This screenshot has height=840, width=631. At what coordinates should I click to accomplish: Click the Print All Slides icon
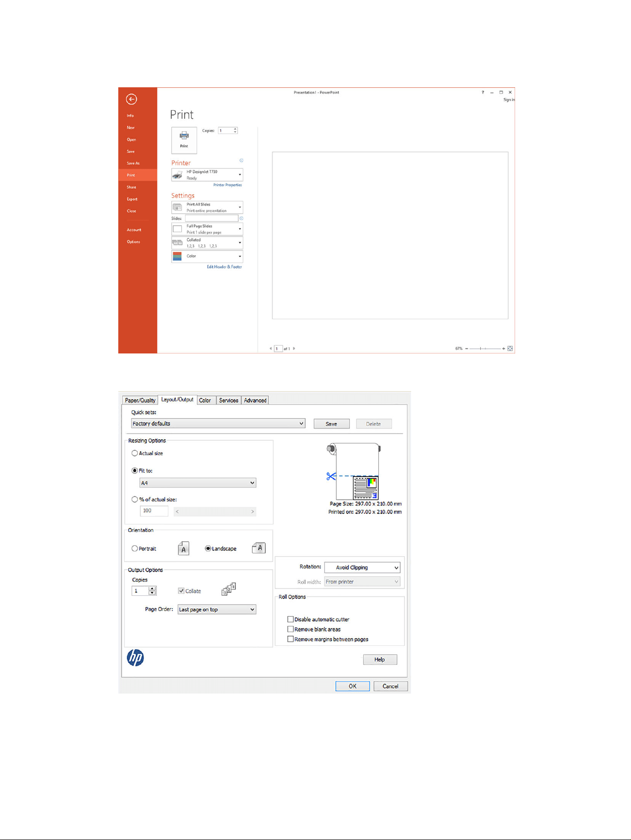pos(177,207)
